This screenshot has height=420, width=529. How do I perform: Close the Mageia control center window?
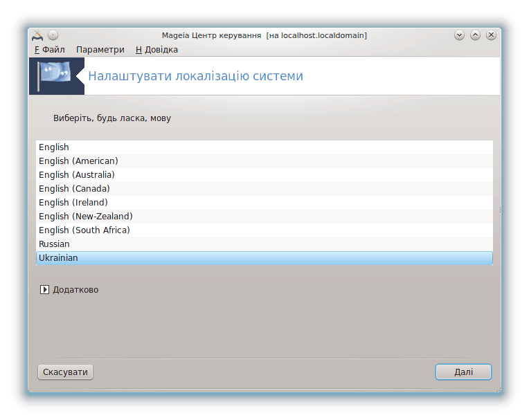coord(491,35)
